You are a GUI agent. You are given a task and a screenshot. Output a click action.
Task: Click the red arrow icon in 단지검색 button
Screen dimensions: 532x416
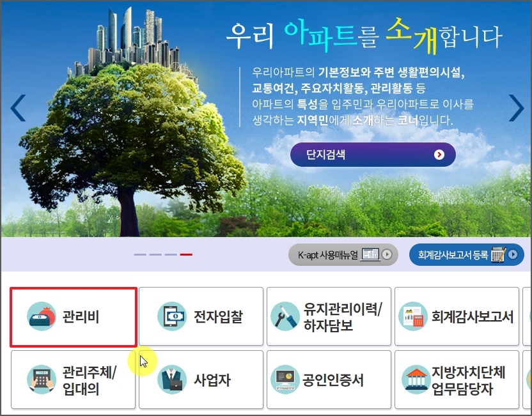(x=439, y=155)
